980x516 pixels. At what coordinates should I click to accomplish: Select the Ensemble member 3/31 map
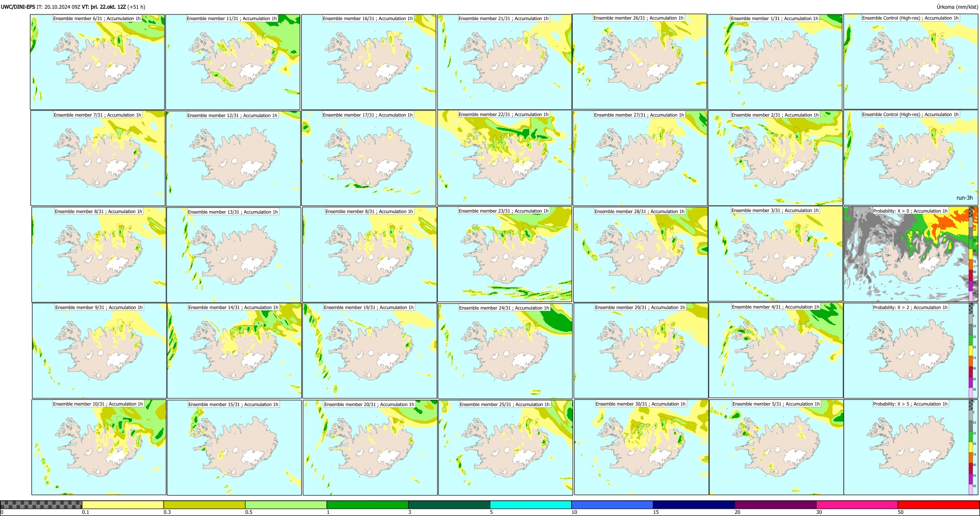pyautogui.click(x=776, y=253)
